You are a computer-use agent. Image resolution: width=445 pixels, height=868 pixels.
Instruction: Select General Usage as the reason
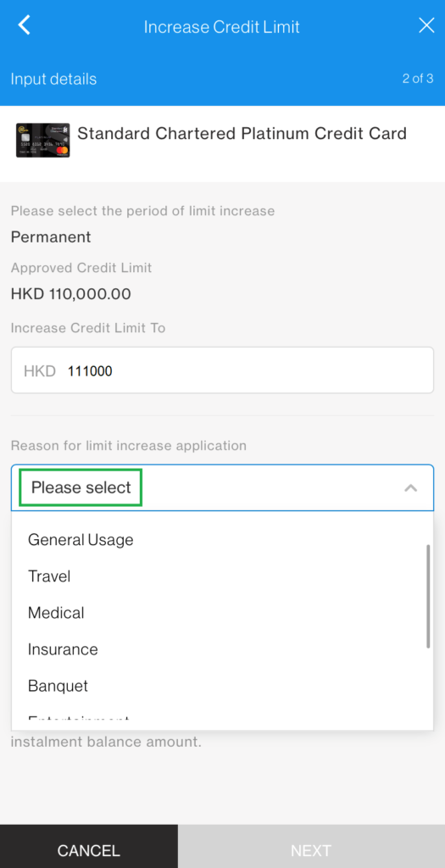pos(81,540)
